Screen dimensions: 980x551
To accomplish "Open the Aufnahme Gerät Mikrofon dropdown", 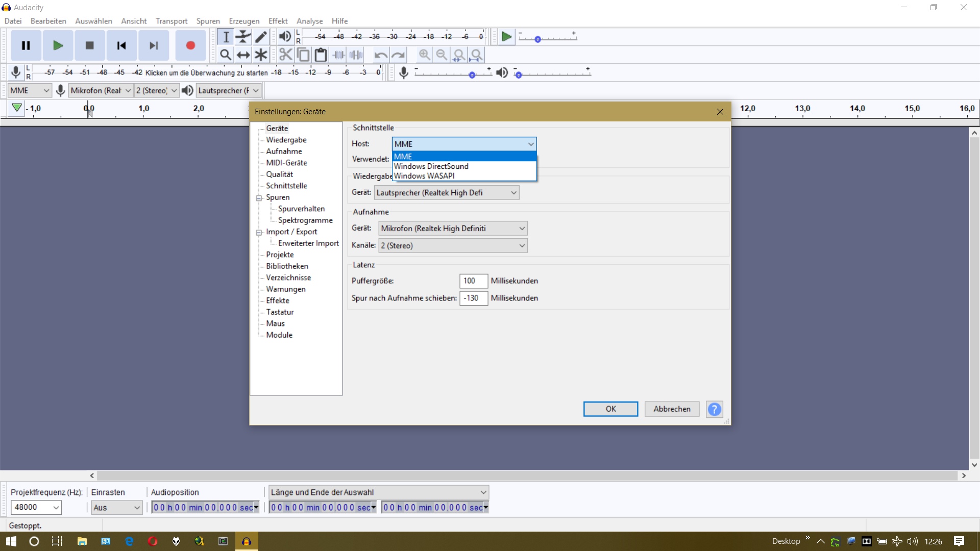I will (x=453, y=229).
